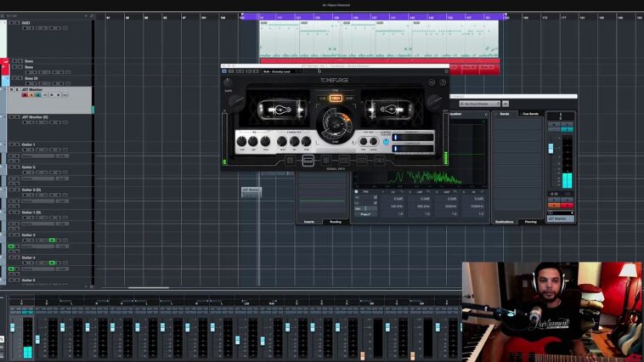Open the No Track Preset dropdown
Image resolution: width=644 pixels, height=362 pixels.
[x=479, y=104]
